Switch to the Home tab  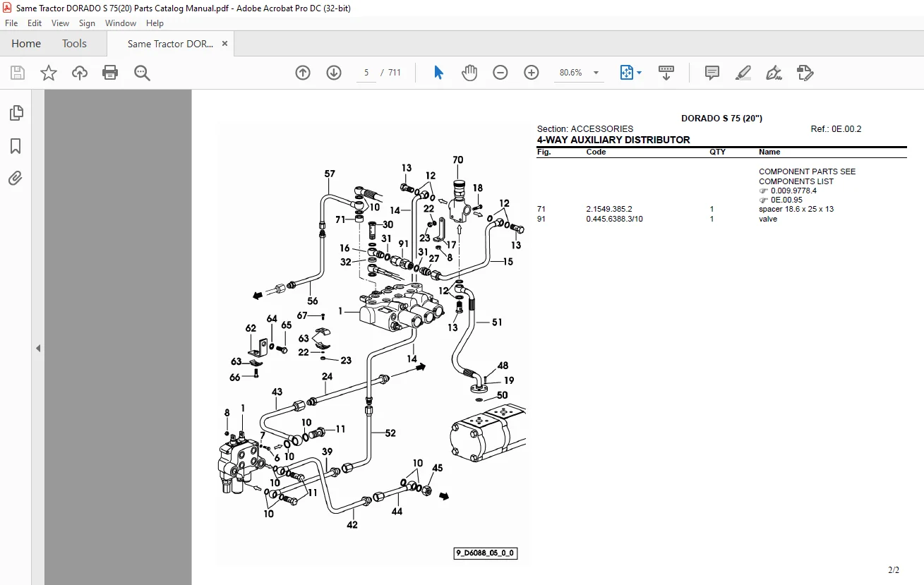pos(26,44)
